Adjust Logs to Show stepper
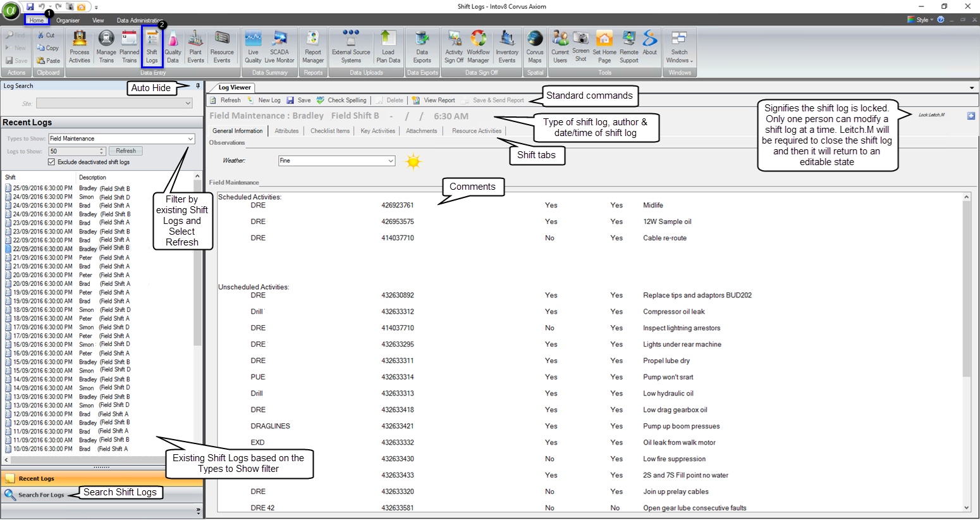 pyautogui.click(x=102, y=151)
